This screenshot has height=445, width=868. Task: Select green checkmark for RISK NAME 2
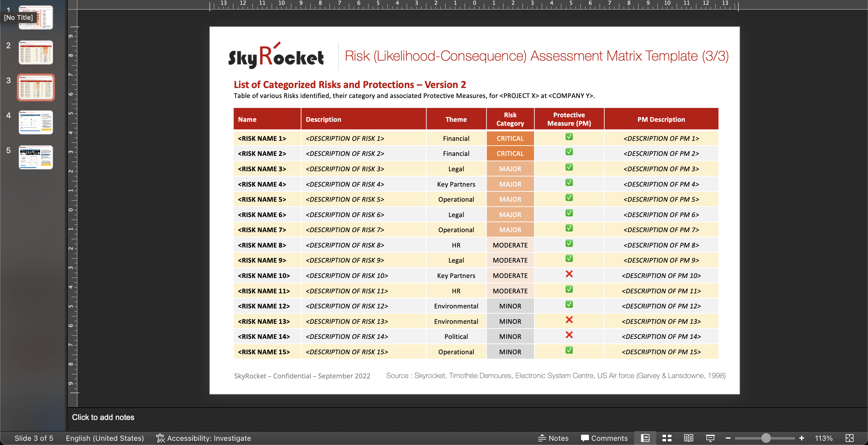pyautogui.click(x=569, y=152)
